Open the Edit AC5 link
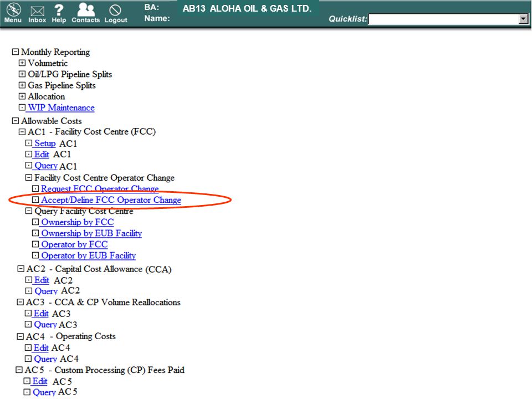This screenshot has width=532, height=399. tap(40, 381)
